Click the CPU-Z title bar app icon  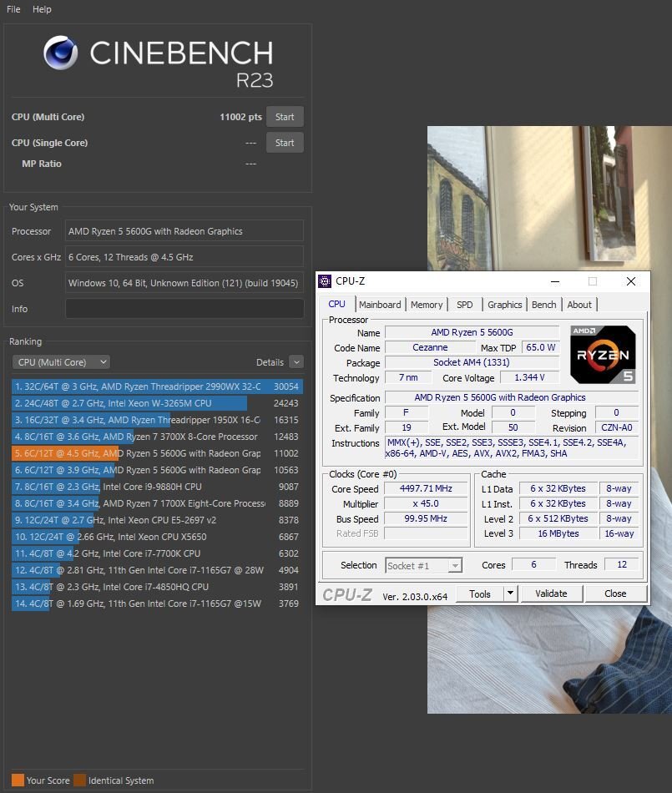325,281
